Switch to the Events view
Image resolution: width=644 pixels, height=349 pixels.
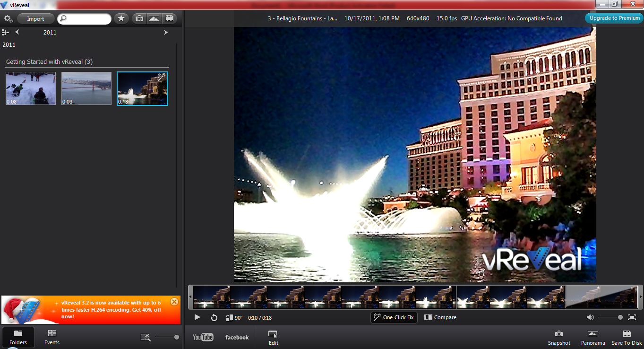coord(52,337)
